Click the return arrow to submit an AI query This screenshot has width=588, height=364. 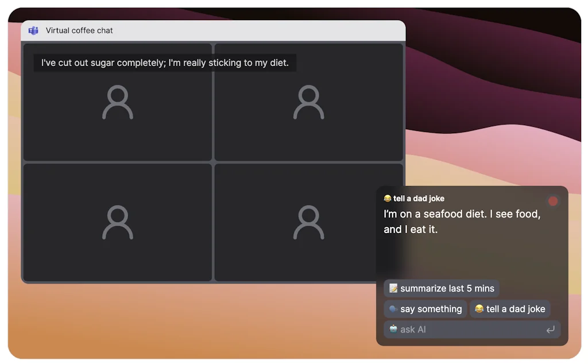pyautogui.click(x=550, y=330)
